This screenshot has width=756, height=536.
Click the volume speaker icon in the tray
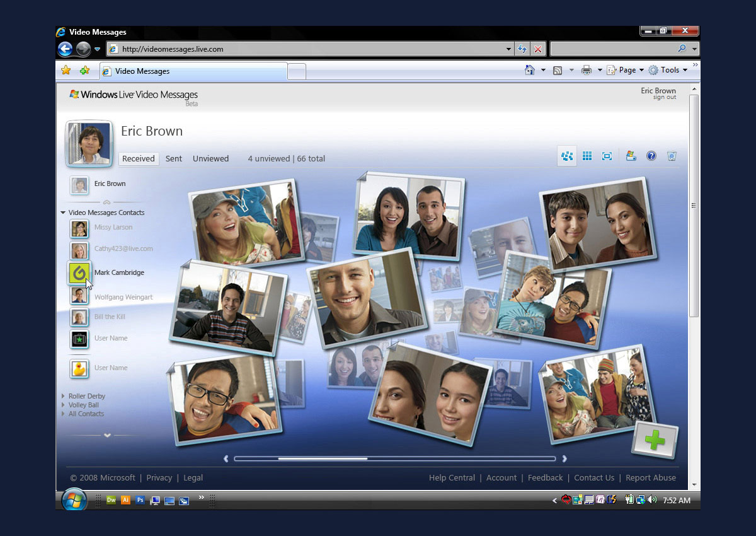(x=651, y=500)
